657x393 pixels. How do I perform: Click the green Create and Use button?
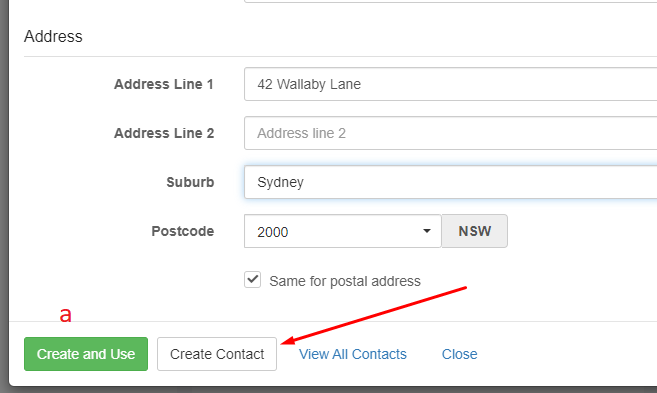(86, 354)
